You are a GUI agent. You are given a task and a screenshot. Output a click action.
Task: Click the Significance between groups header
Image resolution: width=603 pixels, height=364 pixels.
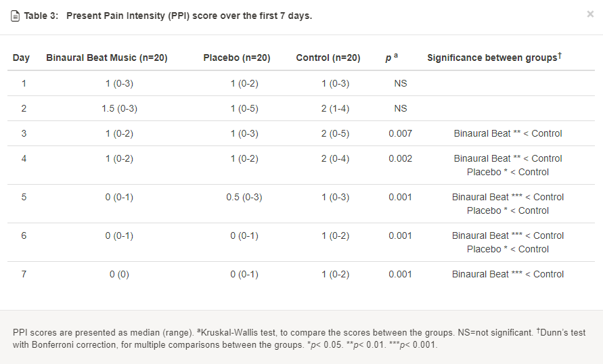[495, 58]
